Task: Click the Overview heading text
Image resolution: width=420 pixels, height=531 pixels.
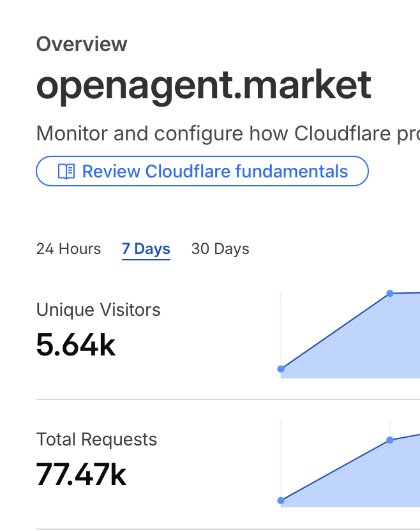Action: [82, 44]
